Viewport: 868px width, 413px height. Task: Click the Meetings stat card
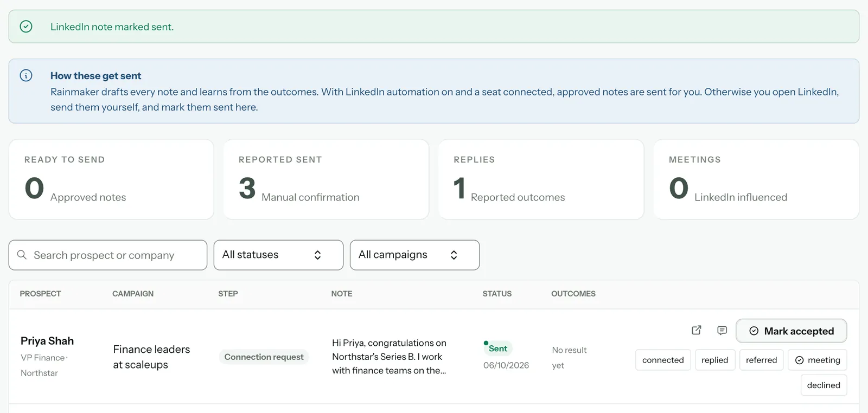[x=756, y=179]
